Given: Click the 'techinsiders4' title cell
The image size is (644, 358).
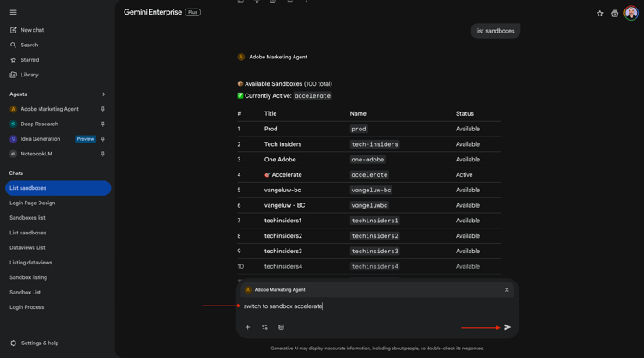Looking at the screenshot, I should point(283,266).
